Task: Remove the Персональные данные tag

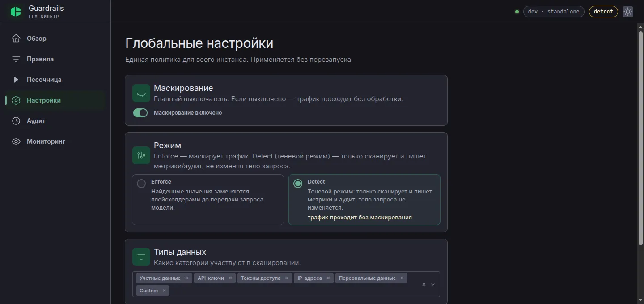Action: 402,278
